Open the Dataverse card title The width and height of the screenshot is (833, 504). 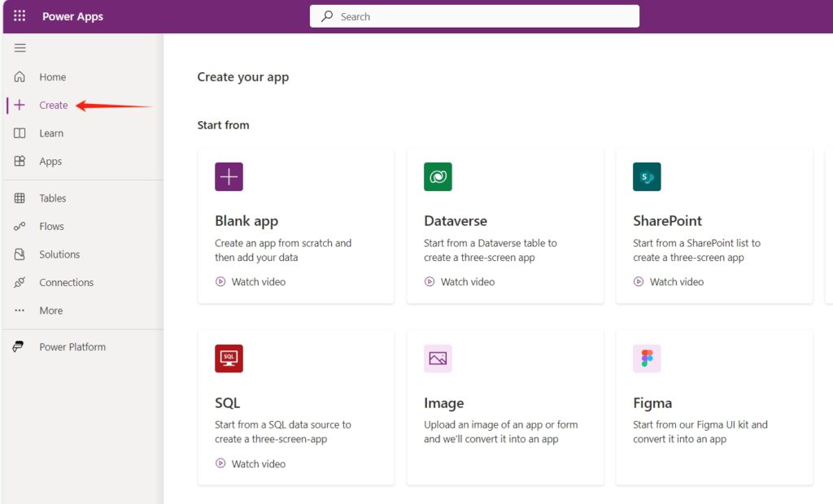[456, 221]
